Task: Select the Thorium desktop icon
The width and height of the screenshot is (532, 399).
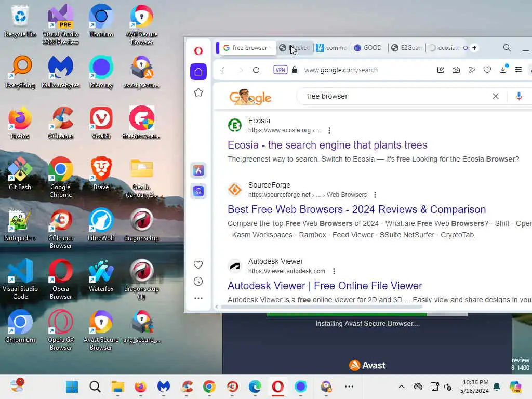Action: pyautogui.click(x=101, y=21)
